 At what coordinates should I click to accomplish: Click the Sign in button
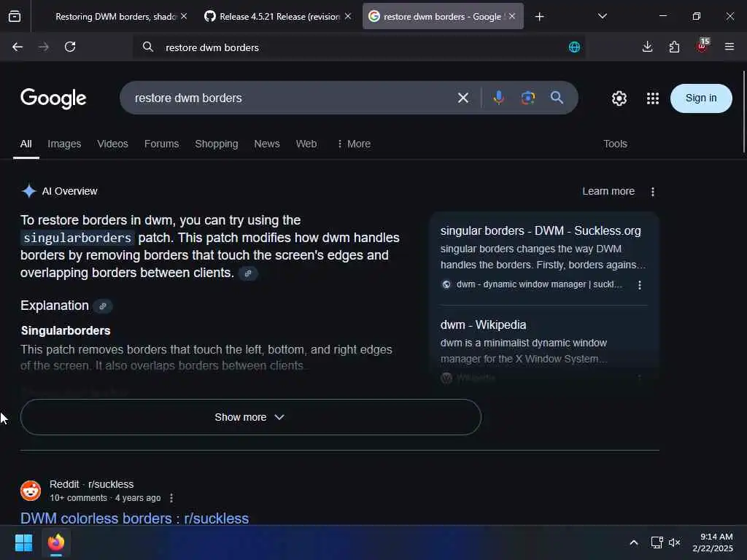click(x=701, y=98)
